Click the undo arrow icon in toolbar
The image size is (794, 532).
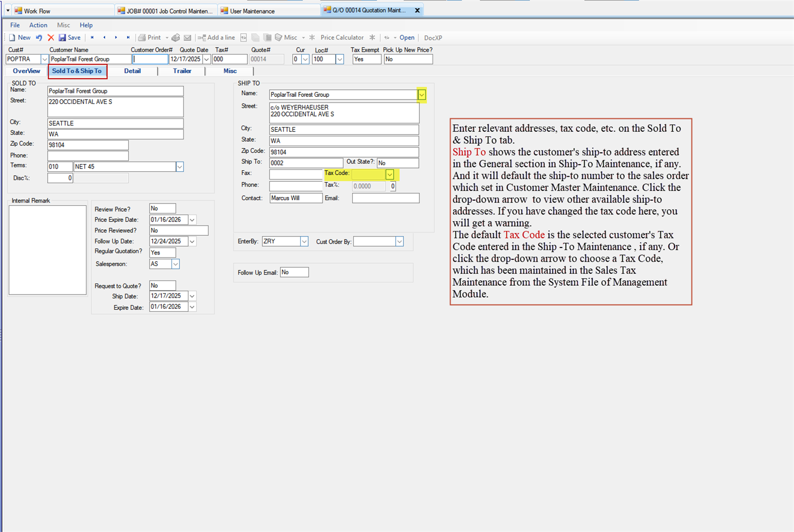[x=39, y=38]
